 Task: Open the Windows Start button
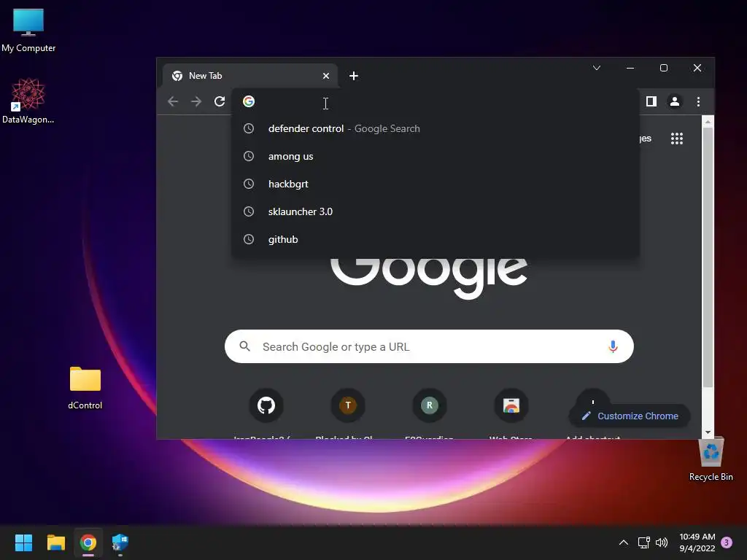click(23, 542)
